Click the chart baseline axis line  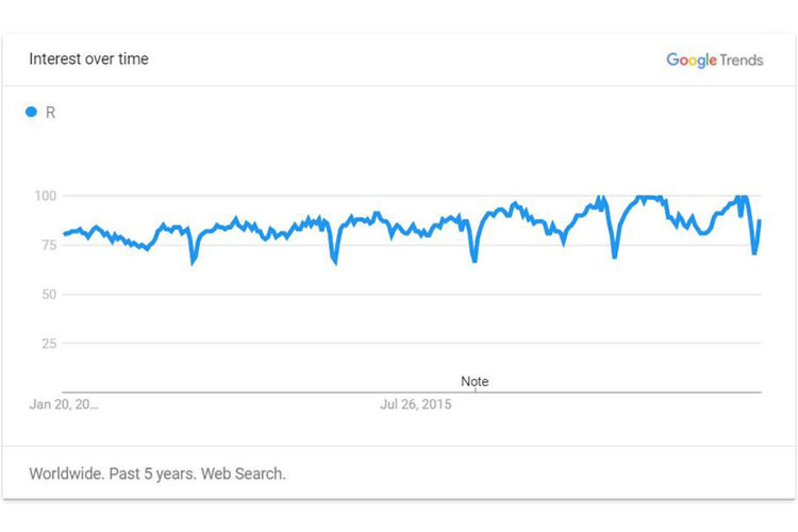coord(411,392)
